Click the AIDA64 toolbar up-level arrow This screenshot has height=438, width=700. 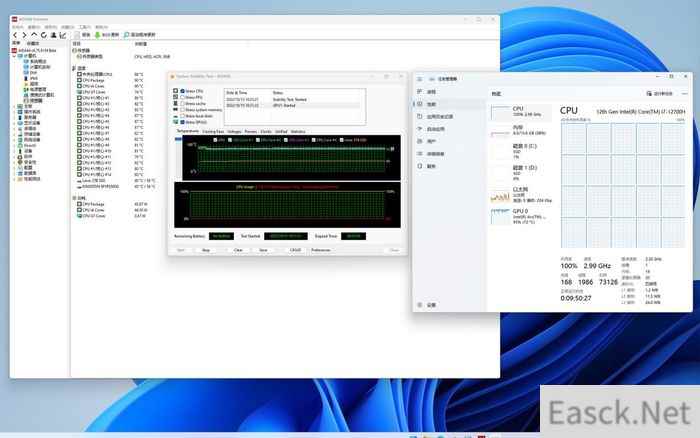(x=34, y=35)
